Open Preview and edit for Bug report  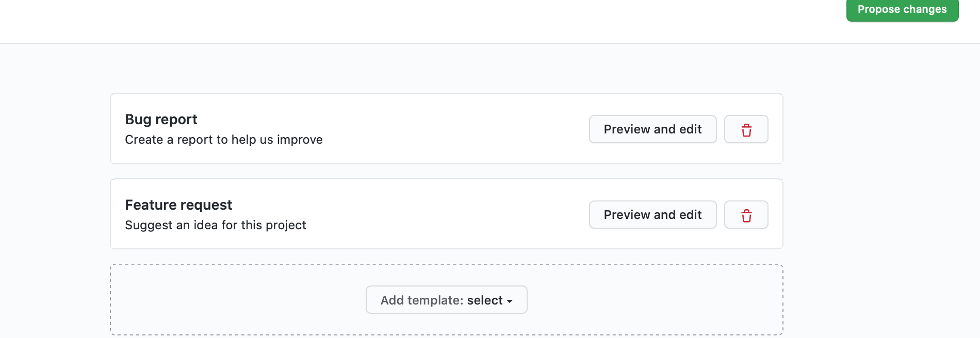[652, 129]
